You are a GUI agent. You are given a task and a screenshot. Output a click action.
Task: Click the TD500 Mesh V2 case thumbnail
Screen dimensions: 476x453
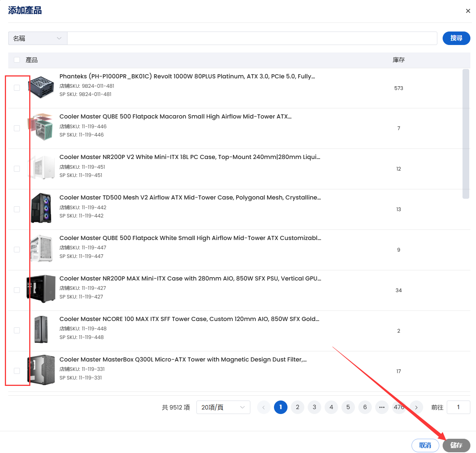click(41, 208)
